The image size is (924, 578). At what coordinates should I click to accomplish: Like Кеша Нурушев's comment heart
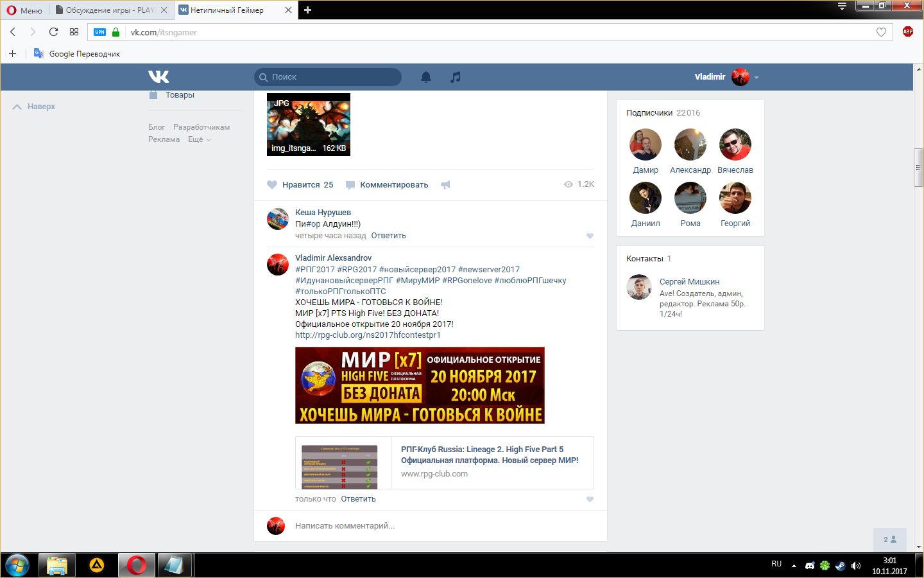(590, 236)
